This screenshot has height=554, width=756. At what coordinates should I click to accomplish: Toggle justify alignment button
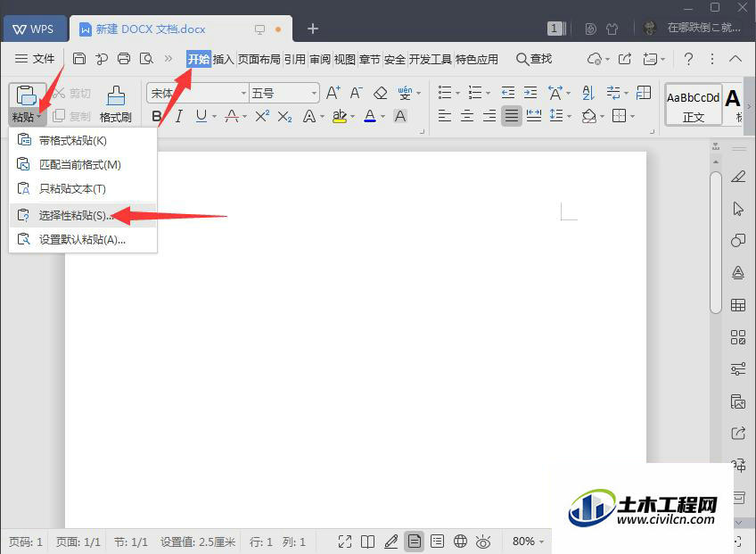(x=512, y=116)
